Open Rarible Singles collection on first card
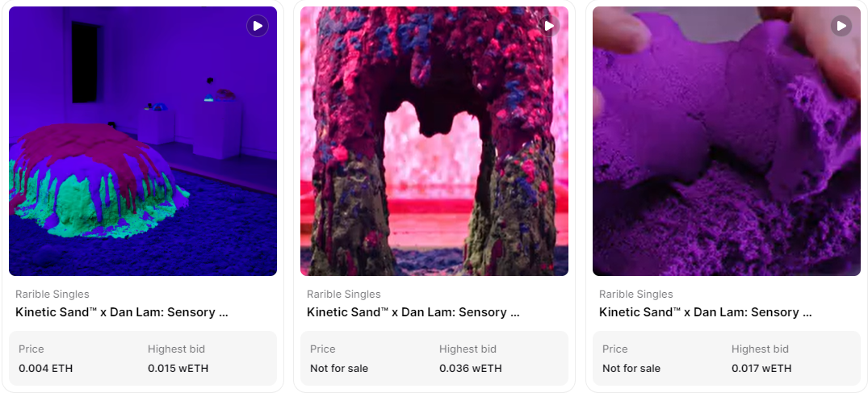The image size is (868, 397). coord(52,295)
